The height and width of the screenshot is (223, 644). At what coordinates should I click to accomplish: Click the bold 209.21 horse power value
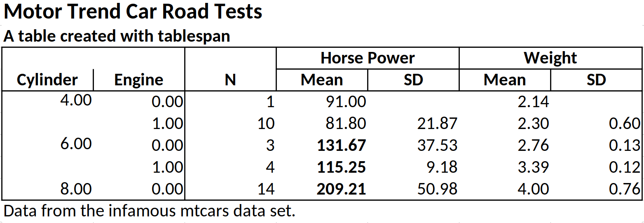[x=341, y=189]
